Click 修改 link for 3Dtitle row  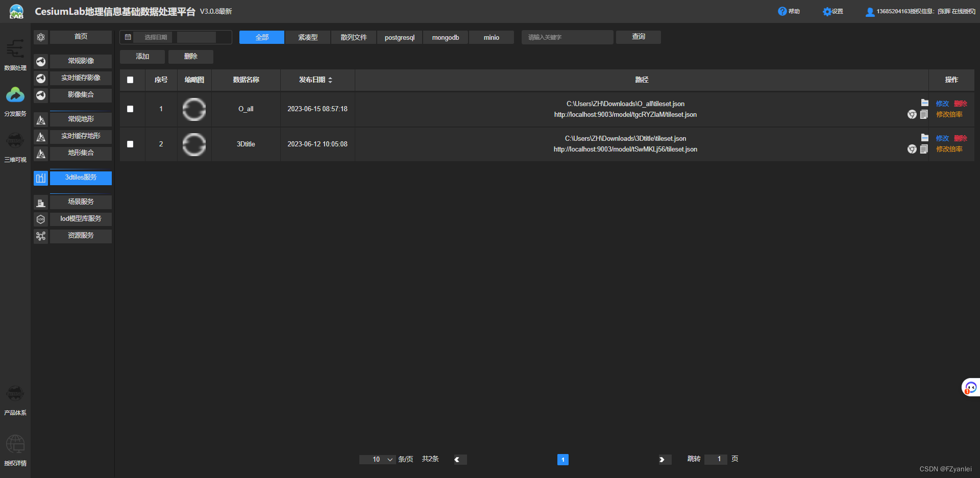point(942,138)
